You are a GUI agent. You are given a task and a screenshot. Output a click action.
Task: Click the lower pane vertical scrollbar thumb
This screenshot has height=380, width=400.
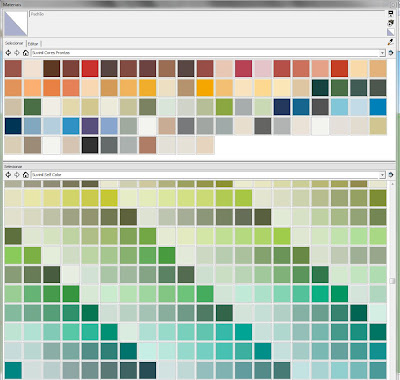[392, 281]
